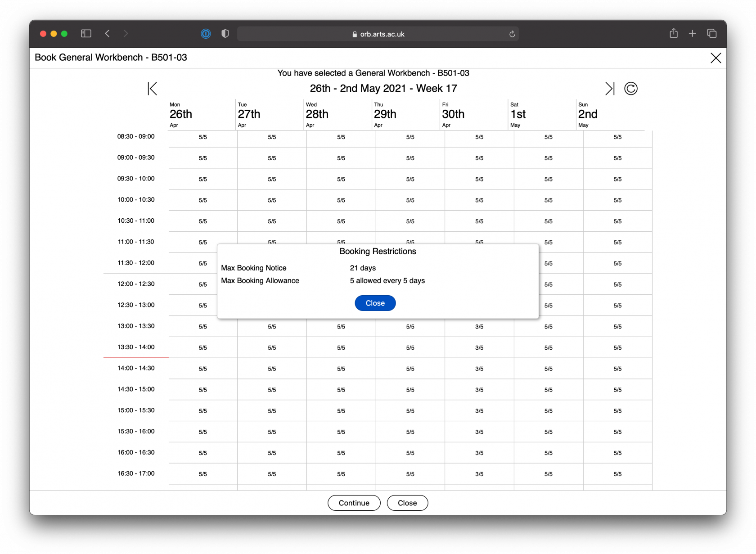
Task: Click the Max Booking Notice label
Action: [x=254, y=268]
